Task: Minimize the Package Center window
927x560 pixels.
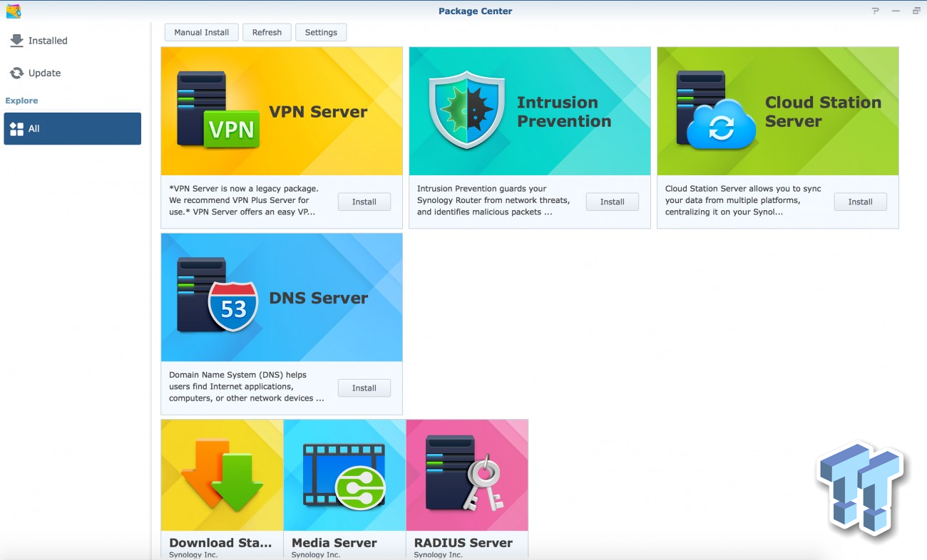Action: tap(896, 11)
